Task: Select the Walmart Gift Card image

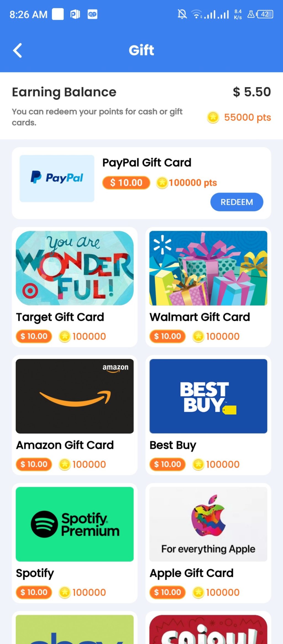Action: pos(208,268)
